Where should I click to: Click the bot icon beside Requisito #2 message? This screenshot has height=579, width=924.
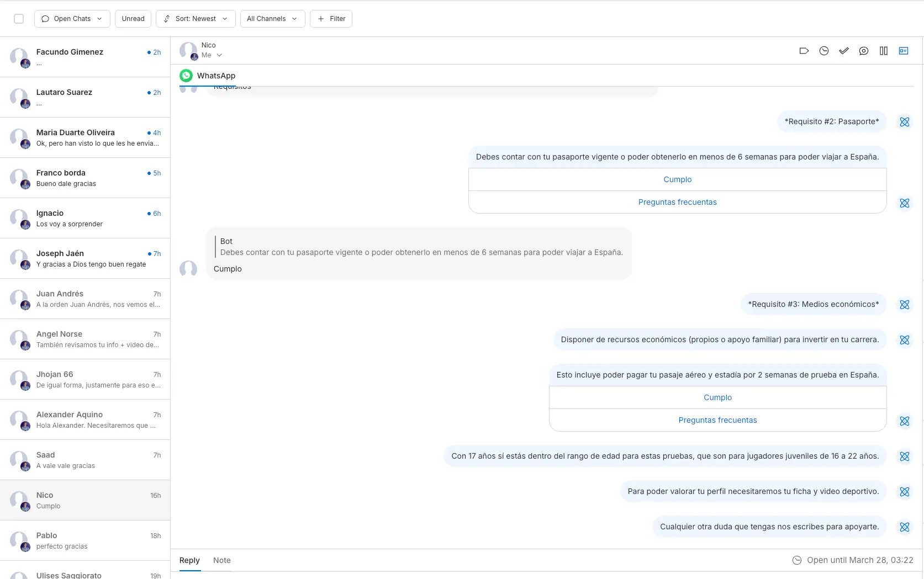pos(905,121)
